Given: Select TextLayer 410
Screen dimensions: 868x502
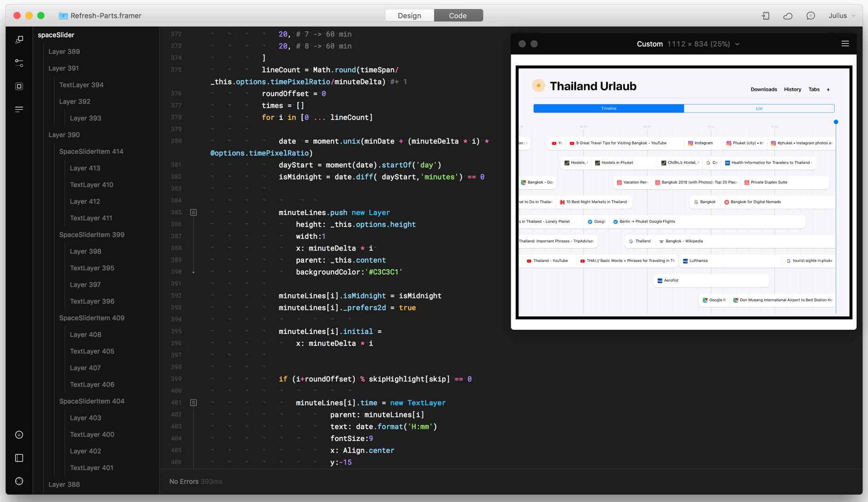Looking at the screenshot, I should click(91, 185).
